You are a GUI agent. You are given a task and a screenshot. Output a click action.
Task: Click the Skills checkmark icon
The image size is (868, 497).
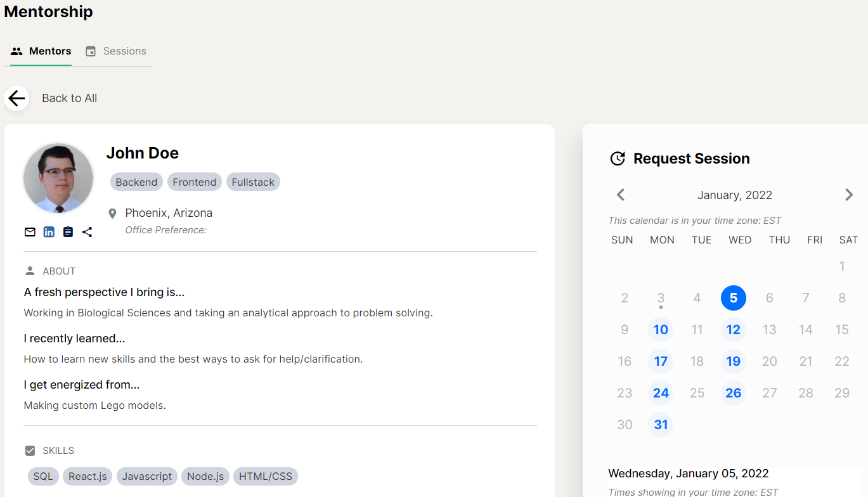(30, 451)
